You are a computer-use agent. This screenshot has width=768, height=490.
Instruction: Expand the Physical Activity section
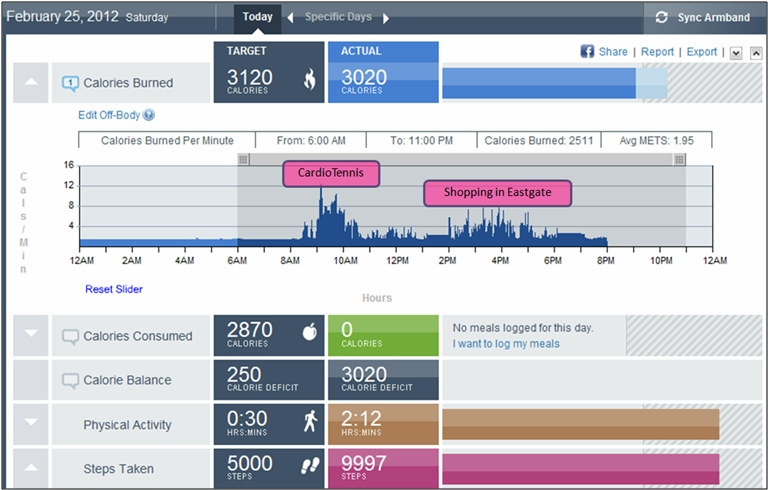[x=31, y=424]
